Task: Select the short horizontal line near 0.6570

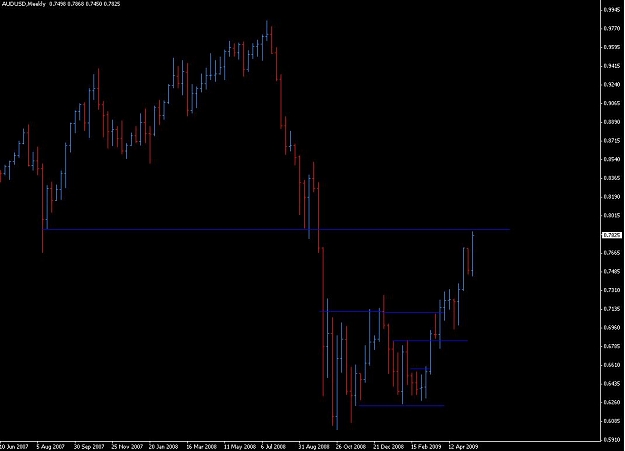Action: click(420, 369)
